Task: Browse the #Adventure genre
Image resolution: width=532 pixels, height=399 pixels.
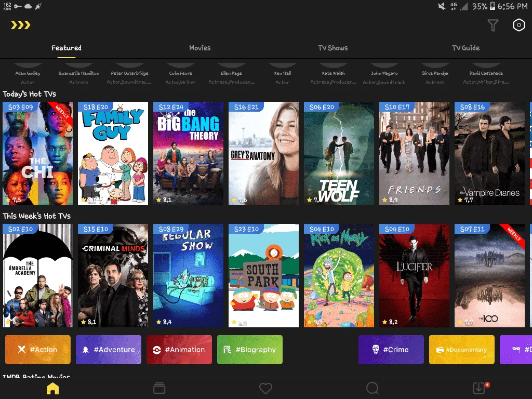Action: [109, 350]
